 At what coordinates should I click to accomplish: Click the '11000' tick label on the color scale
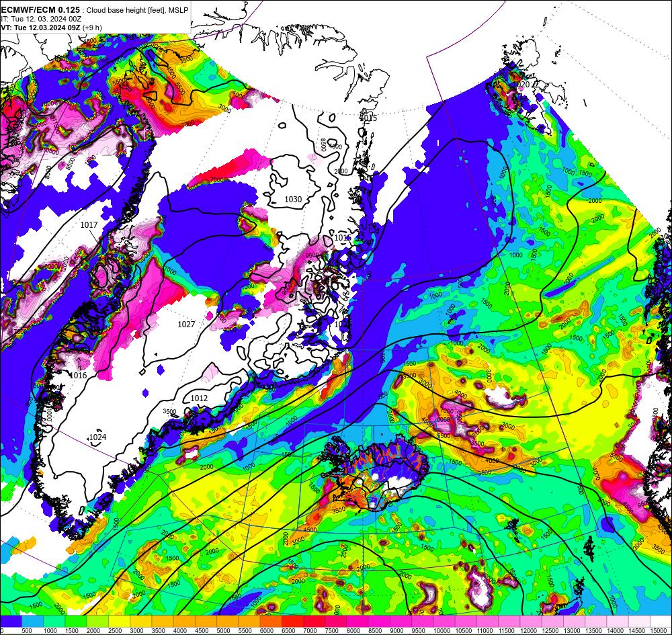click(485, 631)
